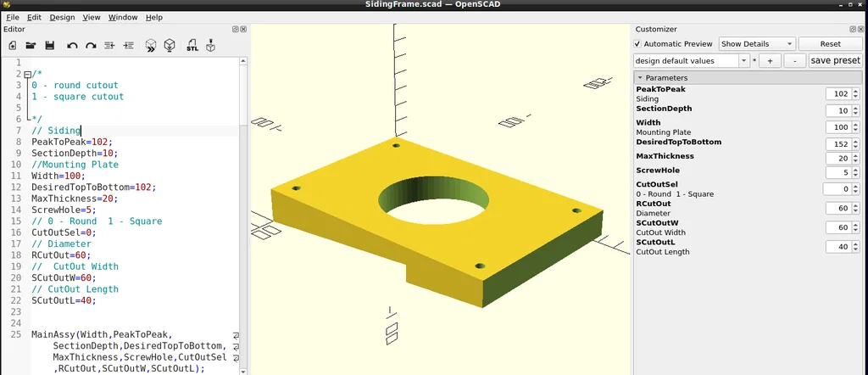Click code line PeakToPeak=102;

tap(71, 142)
